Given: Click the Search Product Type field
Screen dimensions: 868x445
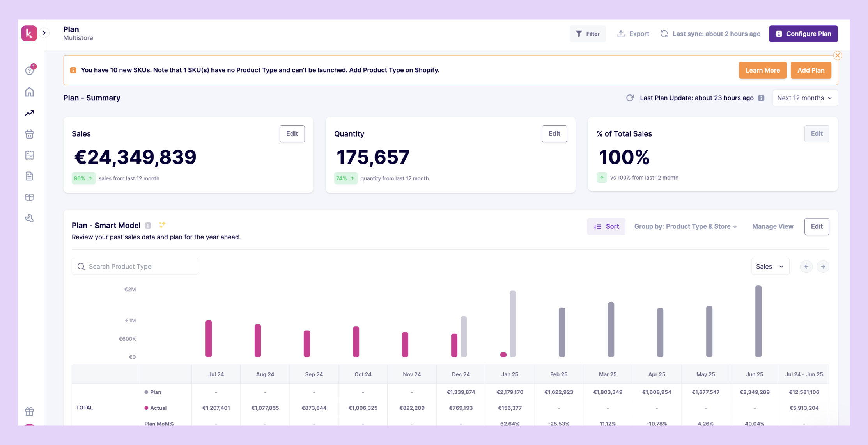Looking at the screenshot, I should (x=135, y=267).
